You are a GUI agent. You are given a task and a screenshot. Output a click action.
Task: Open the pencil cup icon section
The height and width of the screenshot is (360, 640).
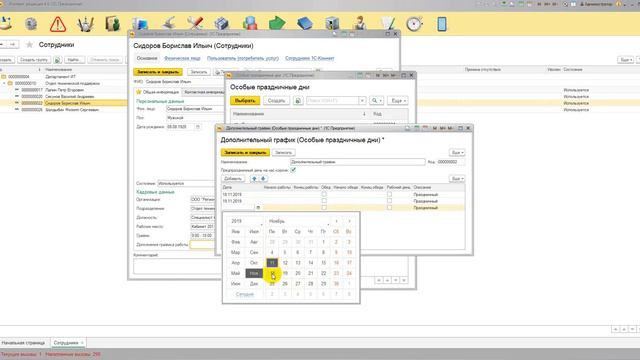pos(85,24)
